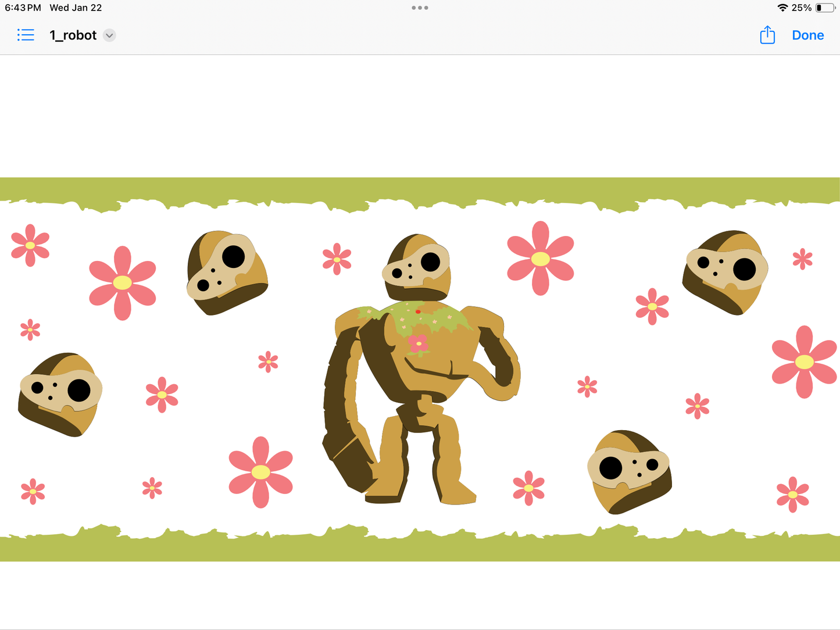Tap the pink flower on robot's chest
Viewport: 840px width, 630px height.
click(419, 343)
